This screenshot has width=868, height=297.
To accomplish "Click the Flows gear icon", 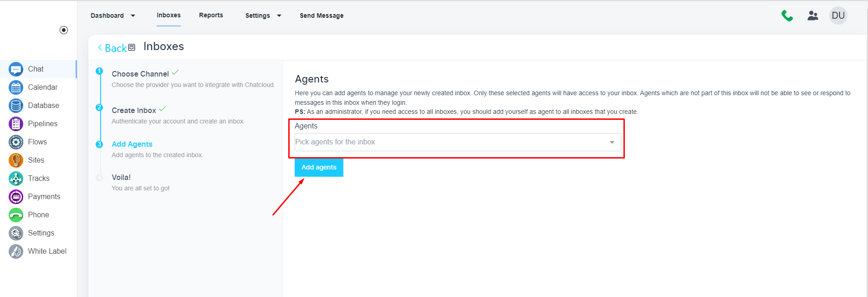I will point(16,142).
